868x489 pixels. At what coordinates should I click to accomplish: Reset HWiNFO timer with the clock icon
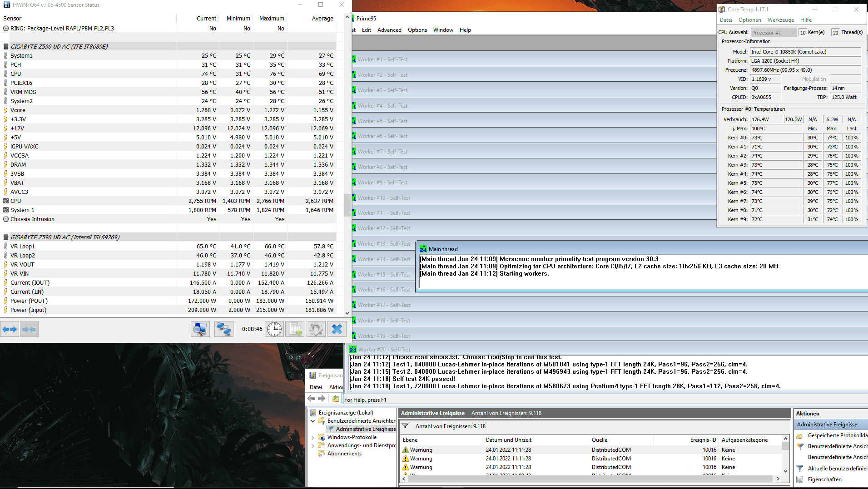click(x=274, y=329)
